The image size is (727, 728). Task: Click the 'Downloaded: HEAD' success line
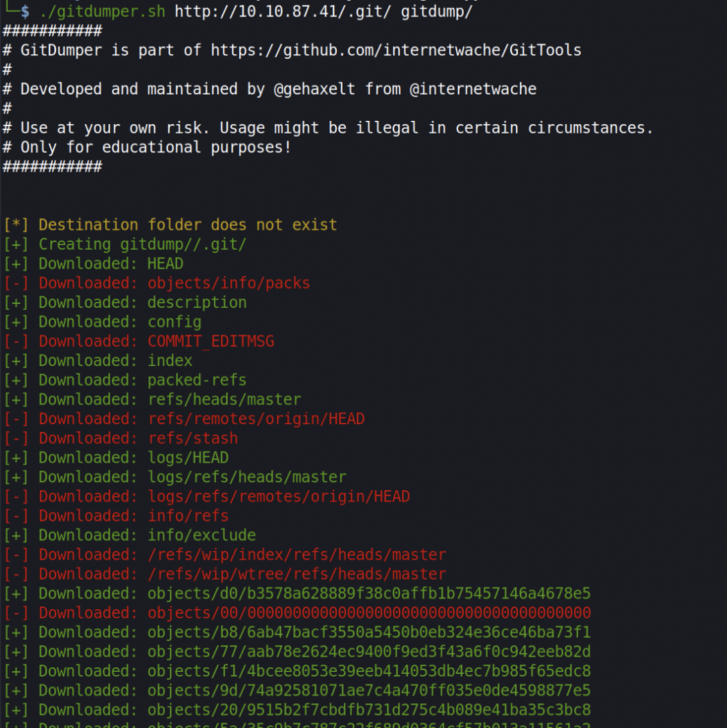click(x=94, y=264)
